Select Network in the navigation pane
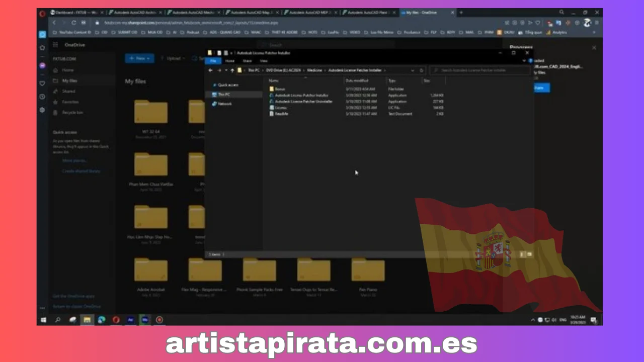The height and width of the screenshot is (362, 644). [224, 104]
